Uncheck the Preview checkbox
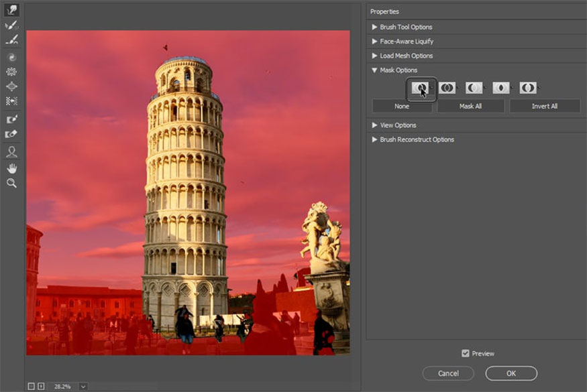 click(466, 353)
